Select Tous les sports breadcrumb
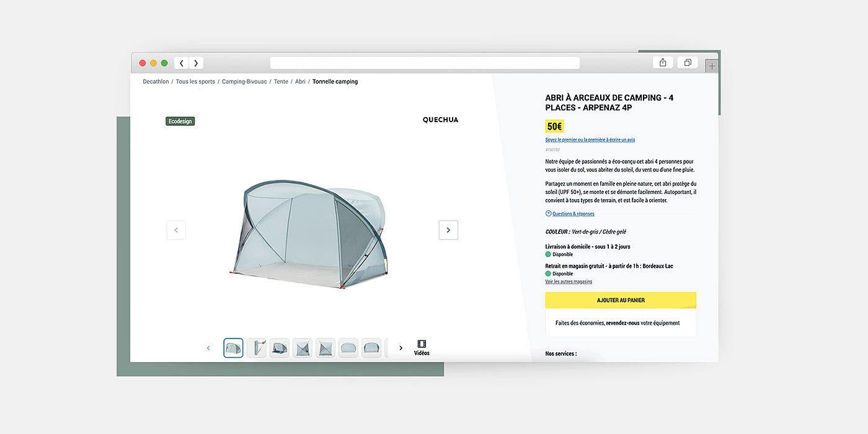 pyautogui.click(x=195, y=82)
